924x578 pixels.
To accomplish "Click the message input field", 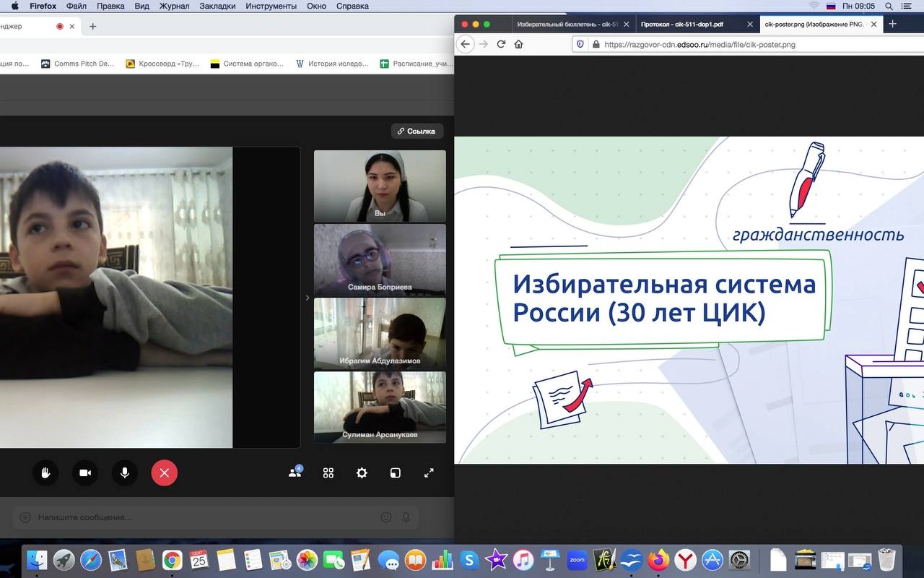I will click(202, 517).
